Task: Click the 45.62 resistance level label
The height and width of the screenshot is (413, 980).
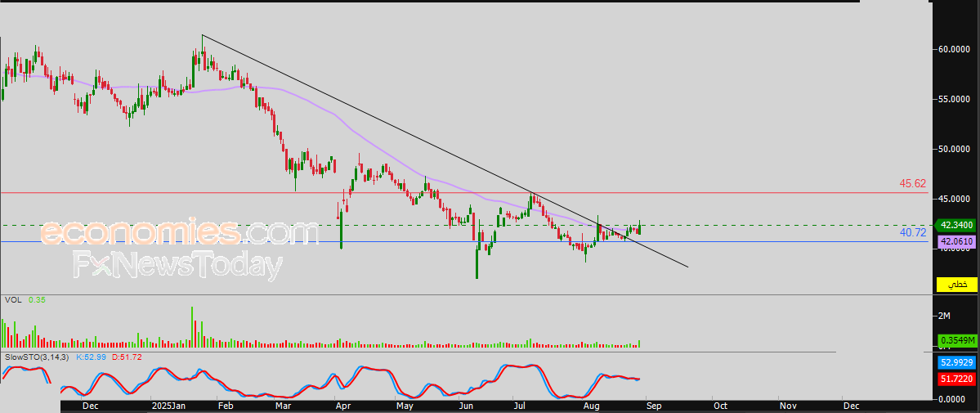Action: (912, 184)
